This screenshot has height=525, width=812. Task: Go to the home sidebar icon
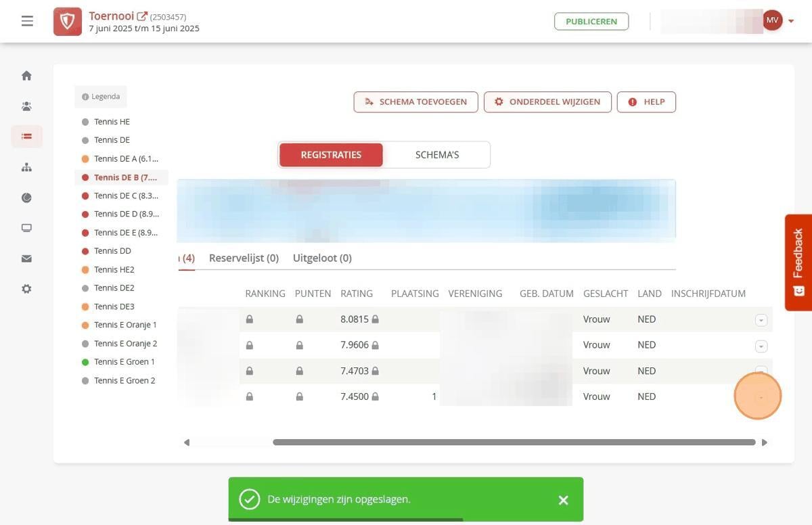tap(26, 76)
